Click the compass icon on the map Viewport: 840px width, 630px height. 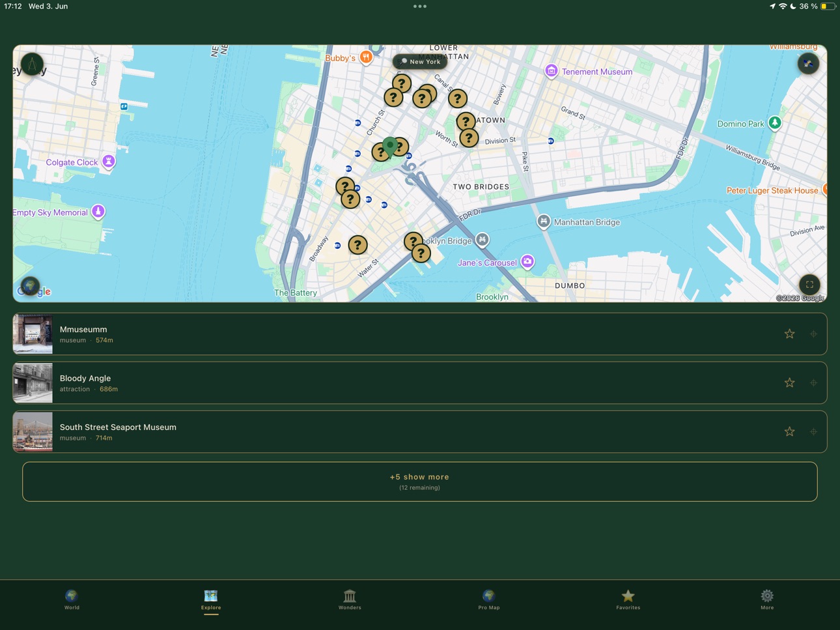[32, 64]
